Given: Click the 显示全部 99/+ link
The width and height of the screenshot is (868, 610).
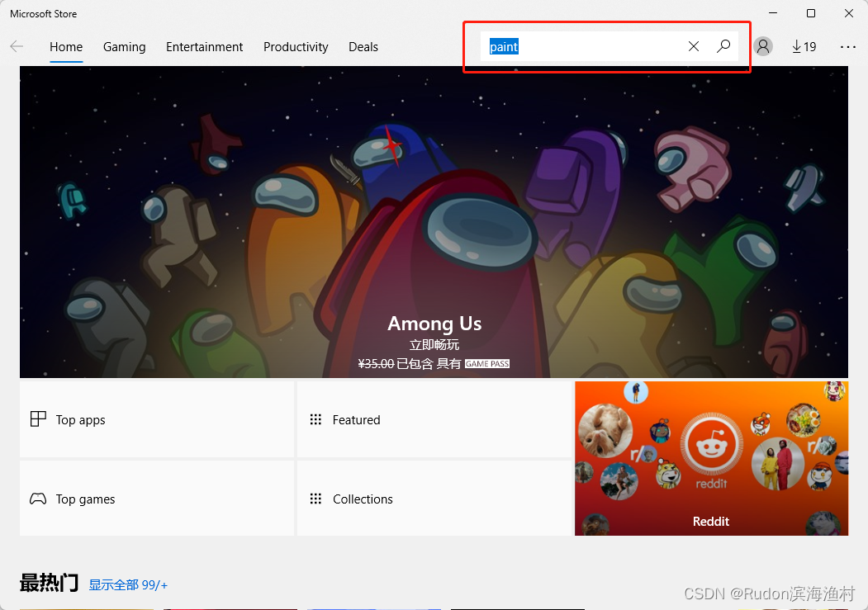Looking at the screenshot, I should tap(128, 585).
